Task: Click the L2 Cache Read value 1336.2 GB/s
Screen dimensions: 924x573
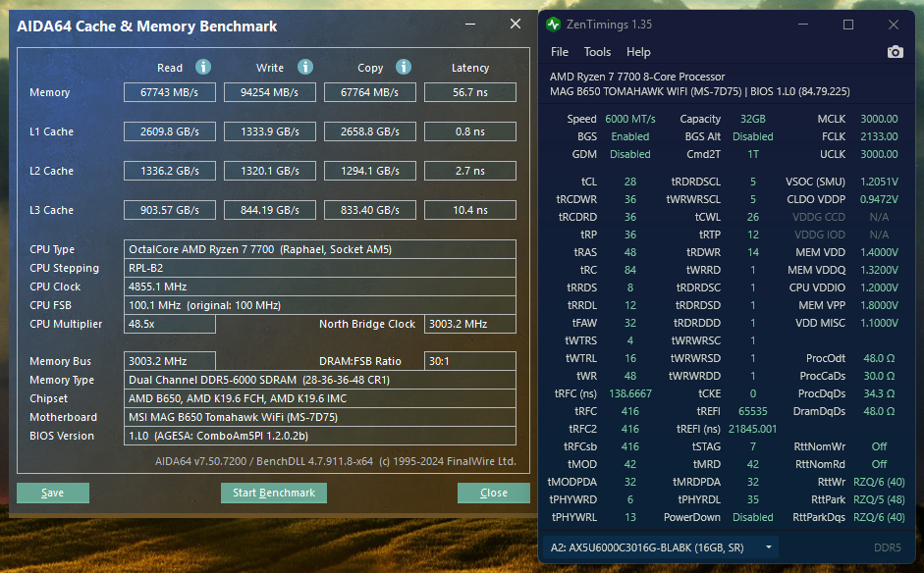Action: [170, 171]
